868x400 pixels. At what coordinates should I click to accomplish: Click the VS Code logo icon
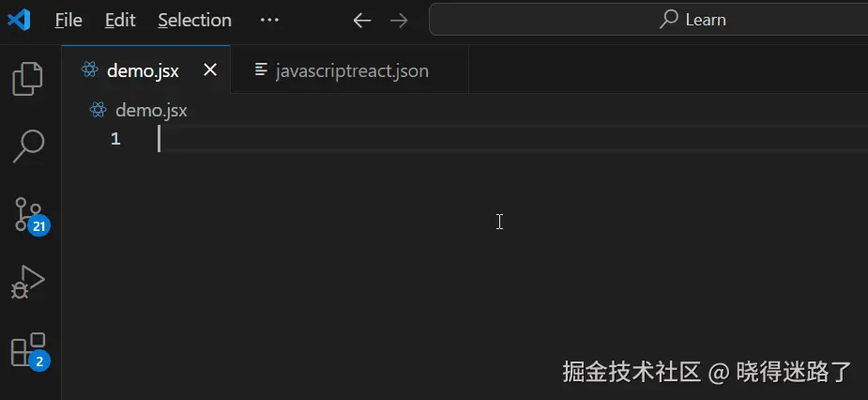[19, 20]
